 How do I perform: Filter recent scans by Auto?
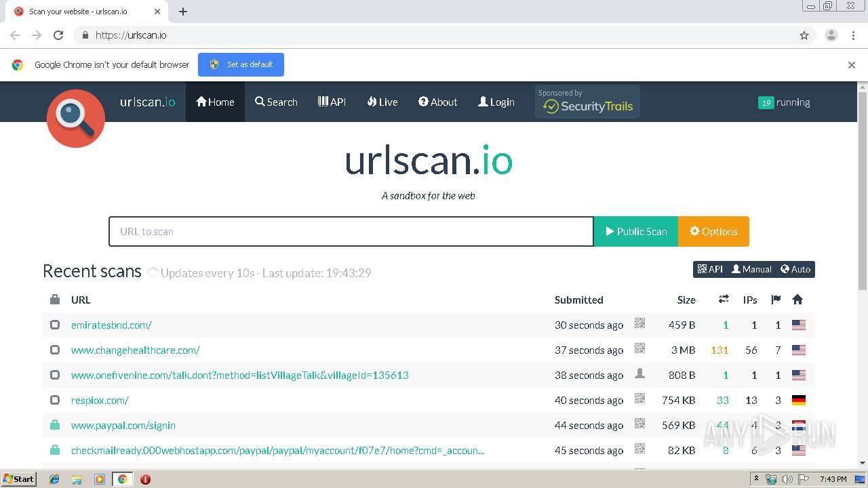[795, 269]
